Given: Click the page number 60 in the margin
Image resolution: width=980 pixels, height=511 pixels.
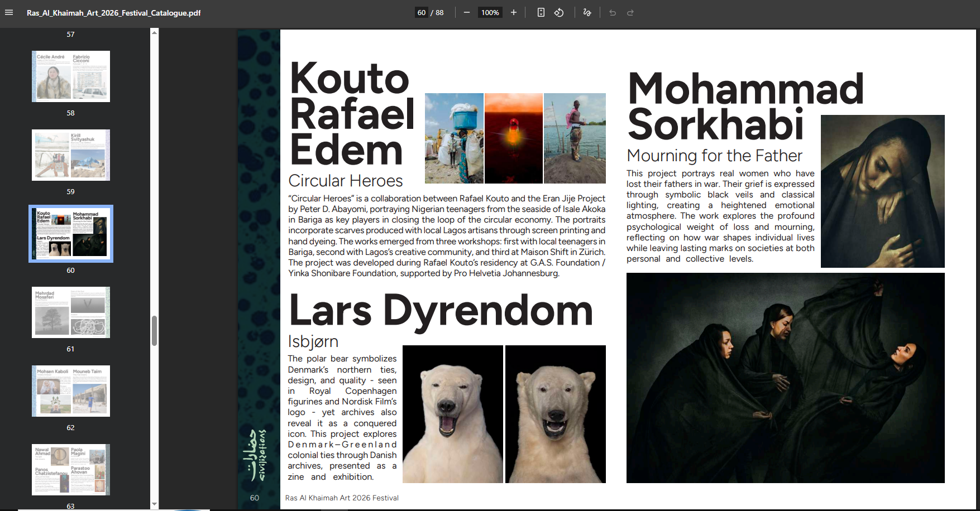Looking at the screenshot, I should pyautogui.click(x=255, y=498).
